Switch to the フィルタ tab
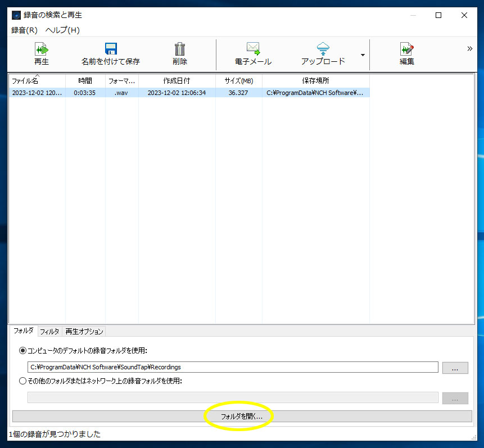The height and width of the screenshot is (448, 484). (x=49, y=331)
